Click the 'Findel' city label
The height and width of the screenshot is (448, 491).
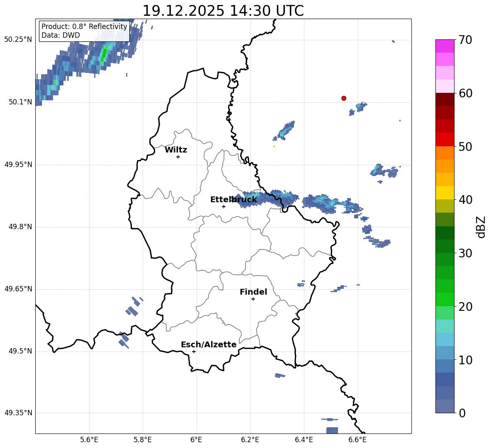(x=253, y=292)
